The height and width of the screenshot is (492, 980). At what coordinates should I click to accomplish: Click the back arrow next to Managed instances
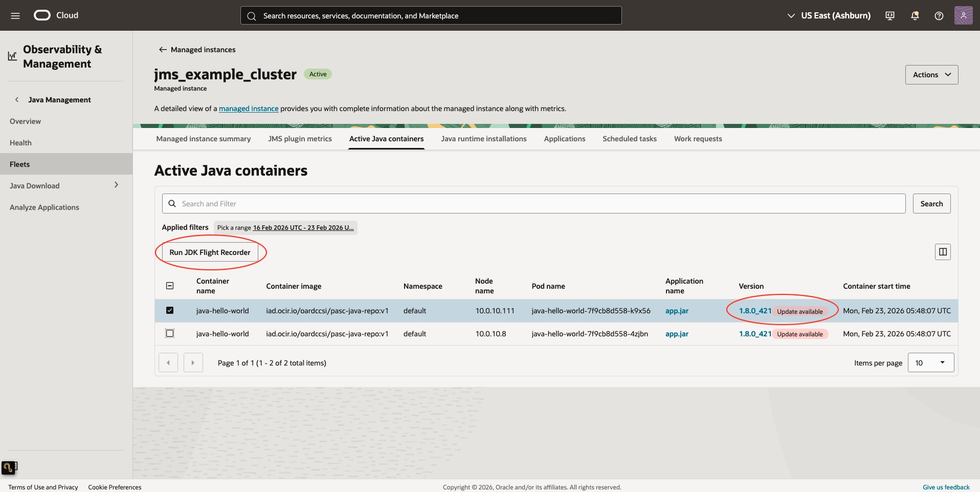click(163, 50)
